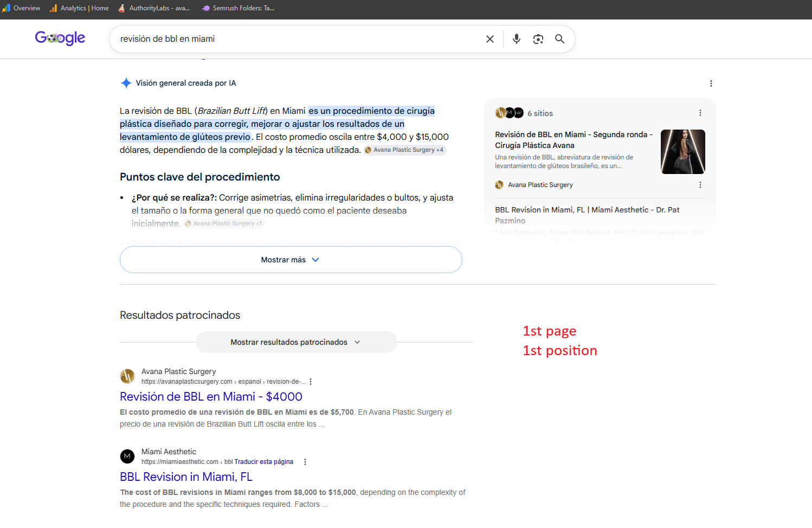Image resolution: width=812 pixels, height=528 pixels.
Task: Expand Mostrar resultados patrocinados
Action: pos(297,342)
